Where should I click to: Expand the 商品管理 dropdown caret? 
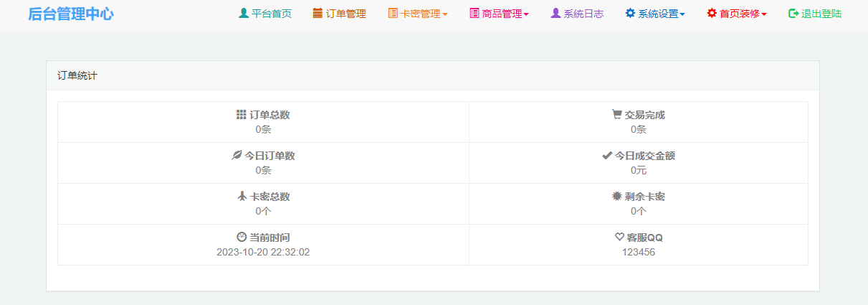pos(526,14)
